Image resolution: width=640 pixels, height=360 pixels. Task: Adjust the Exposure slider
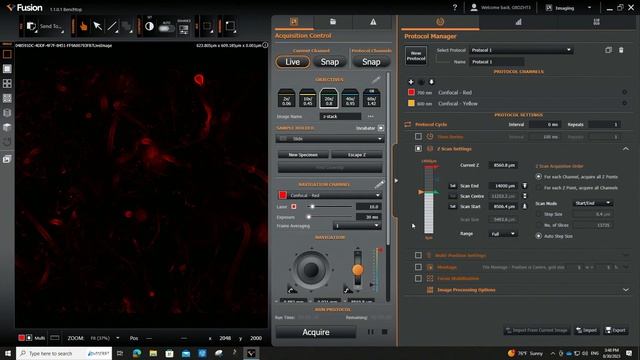point(309,217)
